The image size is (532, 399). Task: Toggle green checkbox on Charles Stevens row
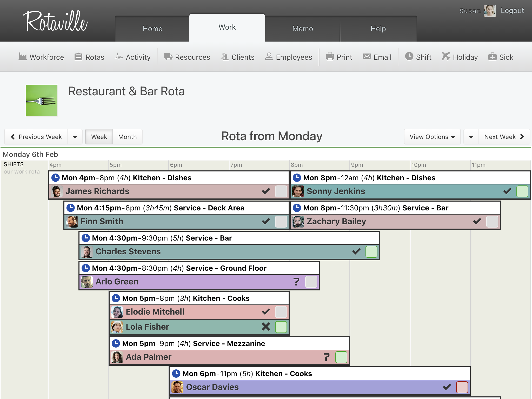tap(371, 252)
